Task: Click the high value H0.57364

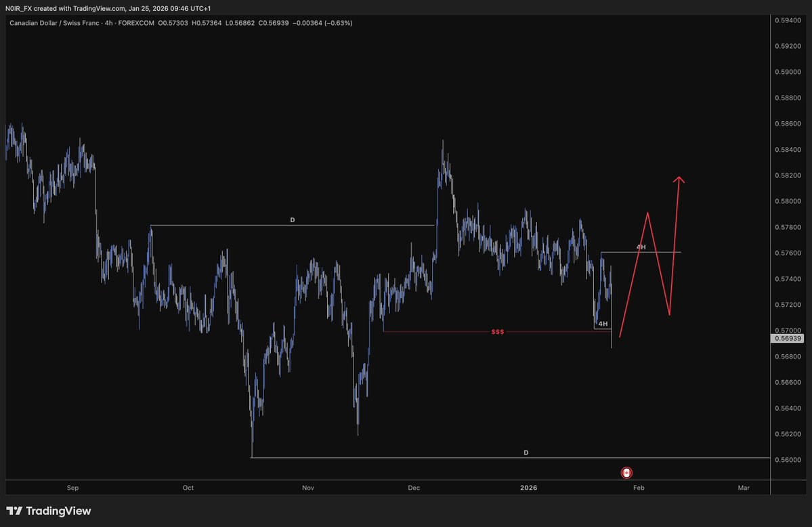Action: click(x=207, y=23)
